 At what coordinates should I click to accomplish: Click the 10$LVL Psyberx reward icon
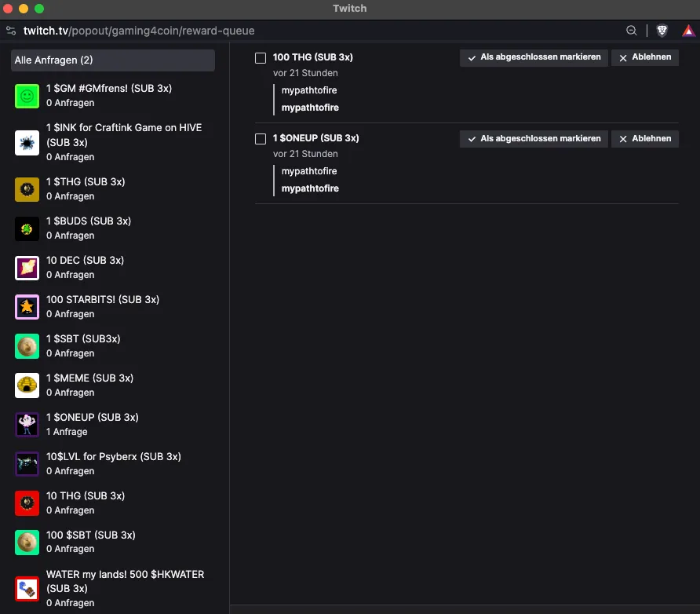tap(27, 464)
